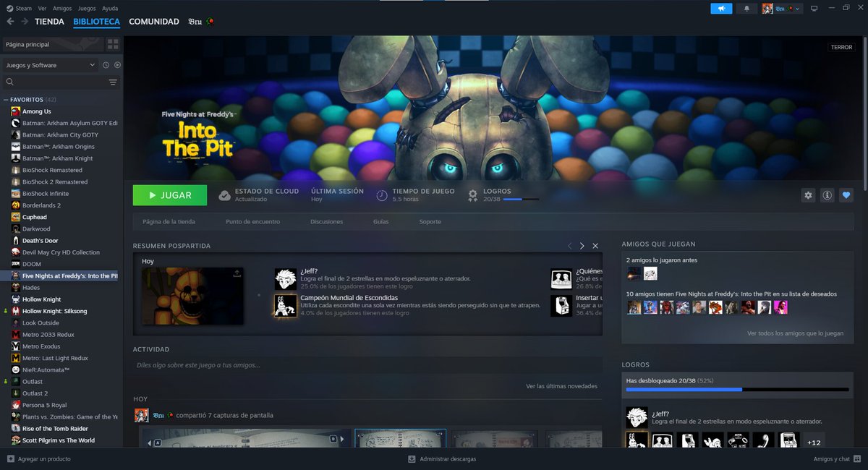Open the Ayuda menu
Viewport: 868px width, 470px height.
(110, 8)
